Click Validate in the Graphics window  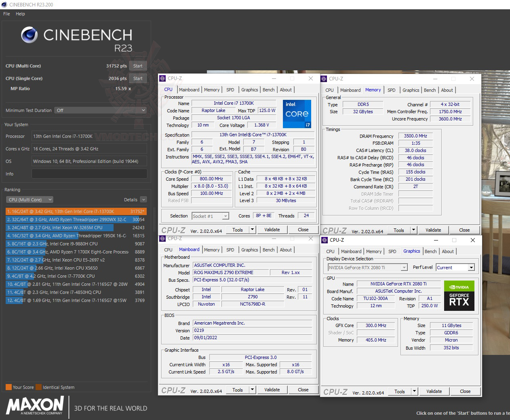(x=434, y=391)
